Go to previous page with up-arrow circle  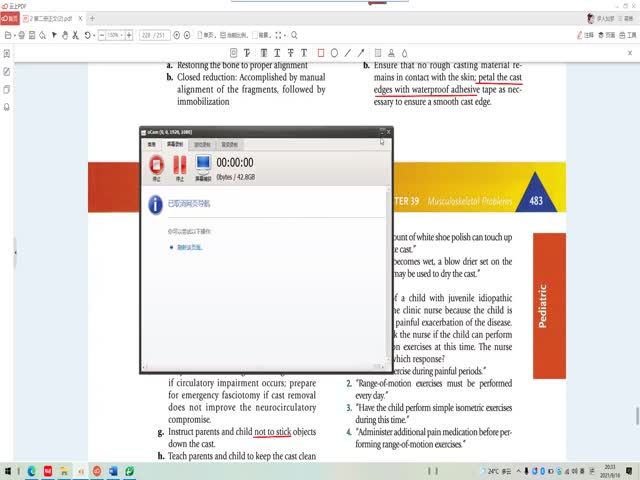pyautogui.click(x=177, y=36)
